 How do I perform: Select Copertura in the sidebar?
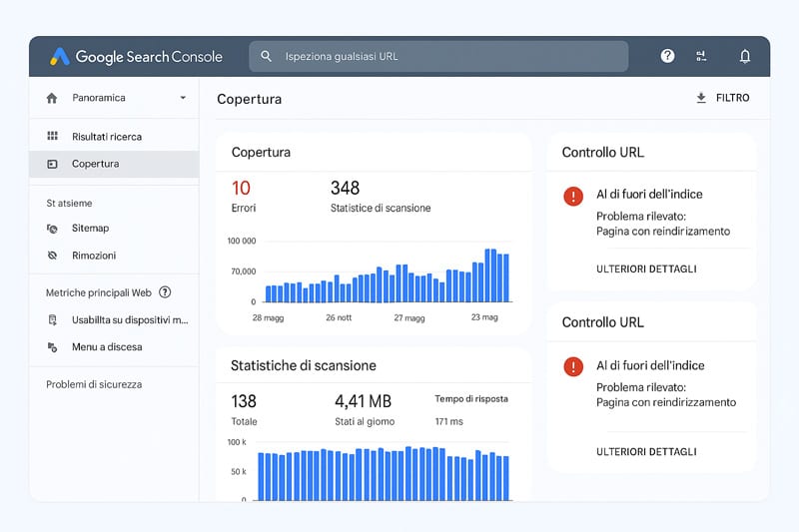tap(95, 164)
